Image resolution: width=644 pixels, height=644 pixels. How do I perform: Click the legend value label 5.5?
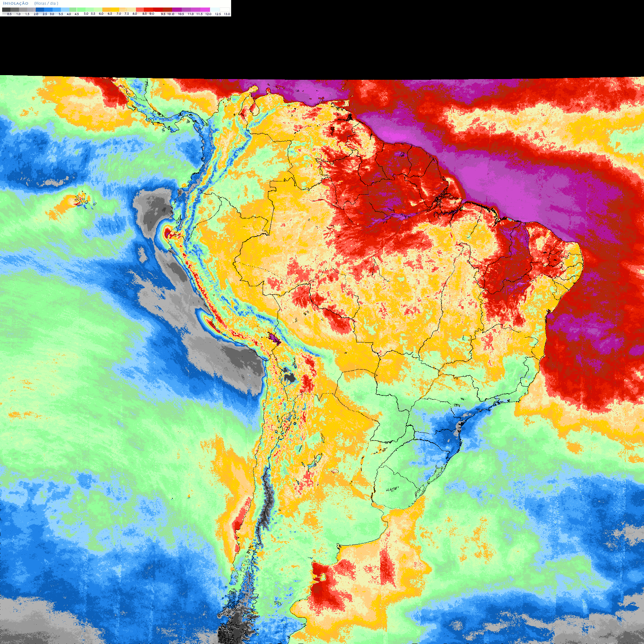[x=93, y=14]
